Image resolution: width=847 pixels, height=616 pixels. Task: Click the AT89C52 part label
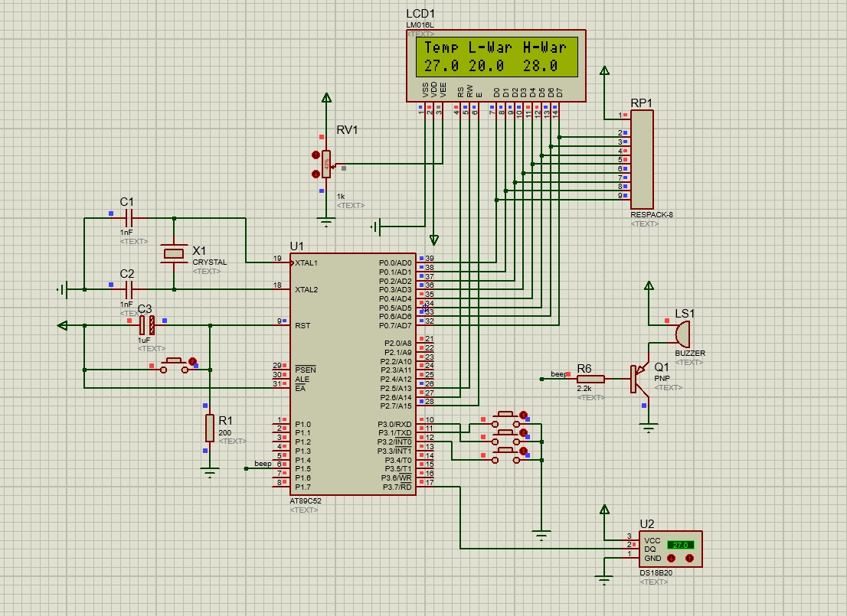click(306, 500)
